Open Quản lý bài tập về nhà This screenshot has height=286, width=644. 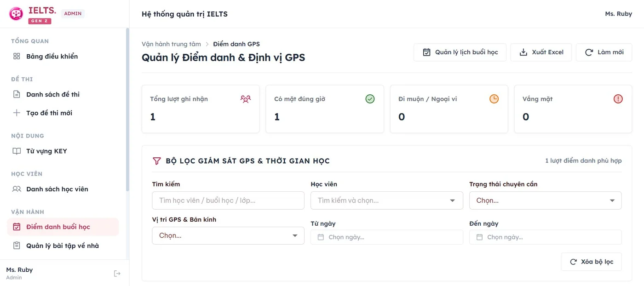pos(63,246)
